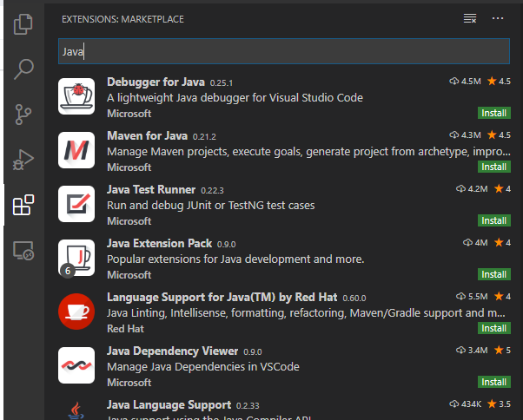Click description 'Manage Java Dependencies in VSCode'
This screenshot has width=523, height=420.
[203, 367]
